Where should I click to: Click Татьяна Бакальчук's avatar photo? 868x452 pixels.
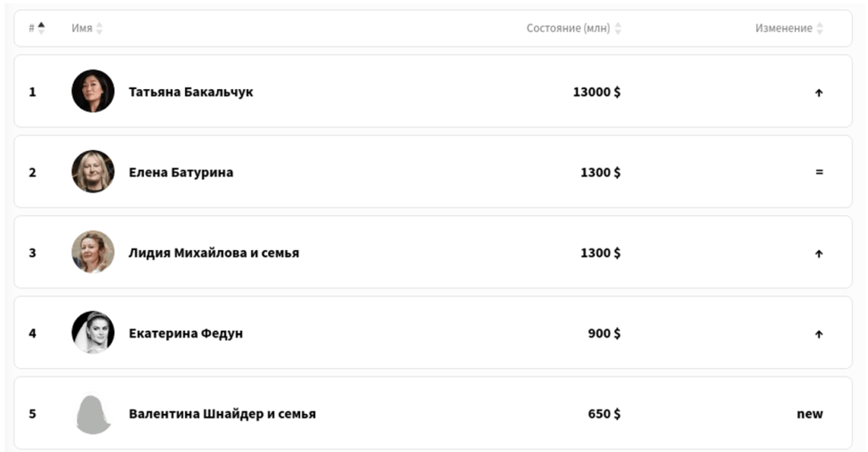(x=93, y=92)
